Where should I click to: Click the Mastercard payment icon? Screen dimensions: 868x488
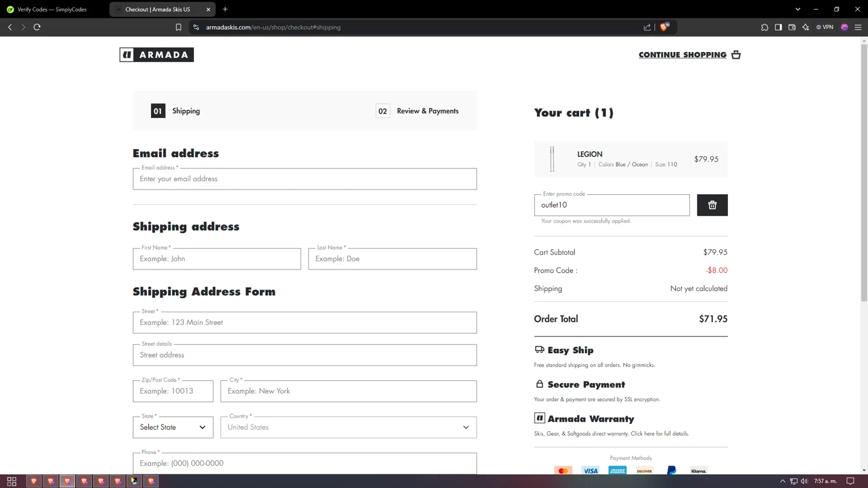tap(563, 471)
